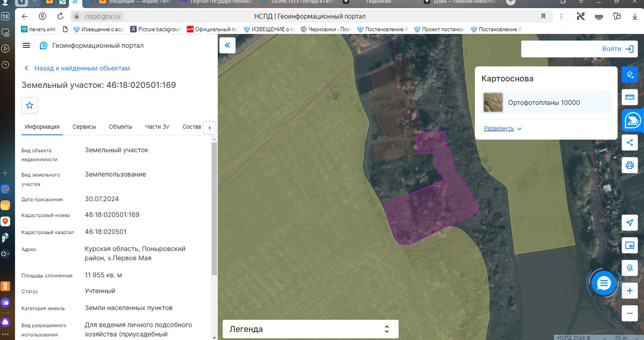The image size is (644, 340).
Task: Activate the map point search tool
Action: tap(630, 268)
